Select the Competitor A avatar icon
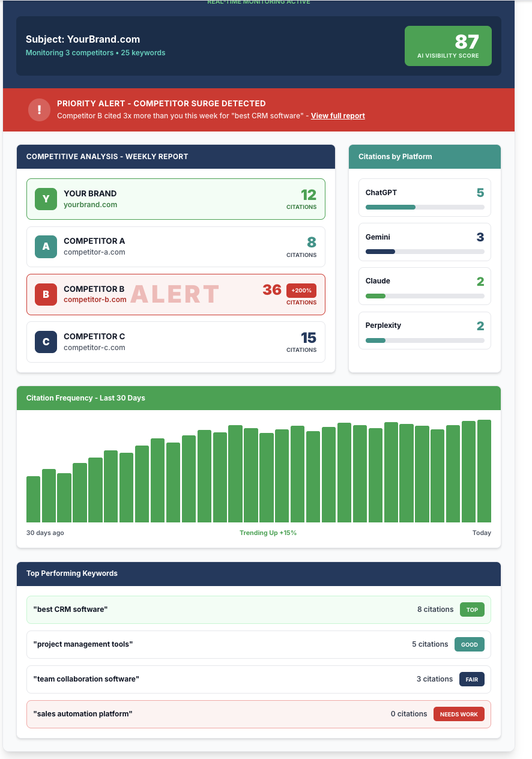 [46, 246]
